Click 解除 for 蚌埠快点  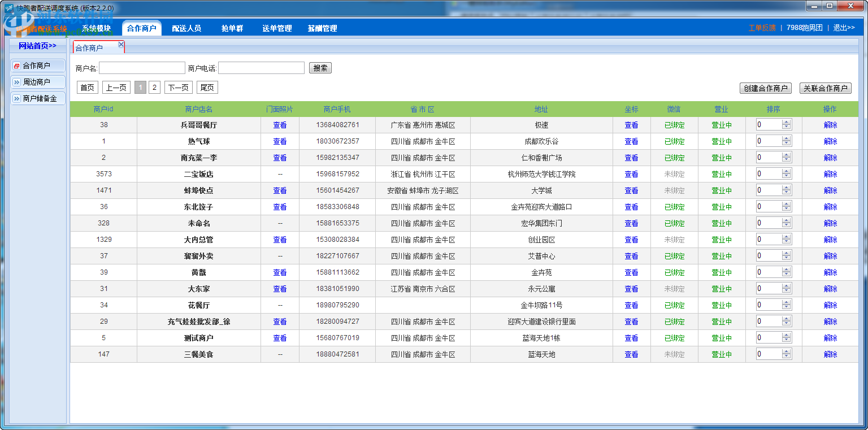tap(830, 190)
